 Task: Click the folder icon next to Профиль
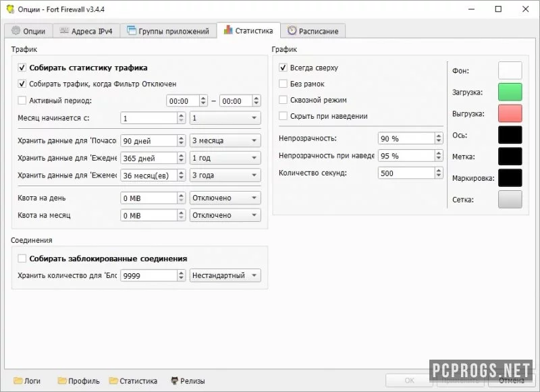pos(62,381)
